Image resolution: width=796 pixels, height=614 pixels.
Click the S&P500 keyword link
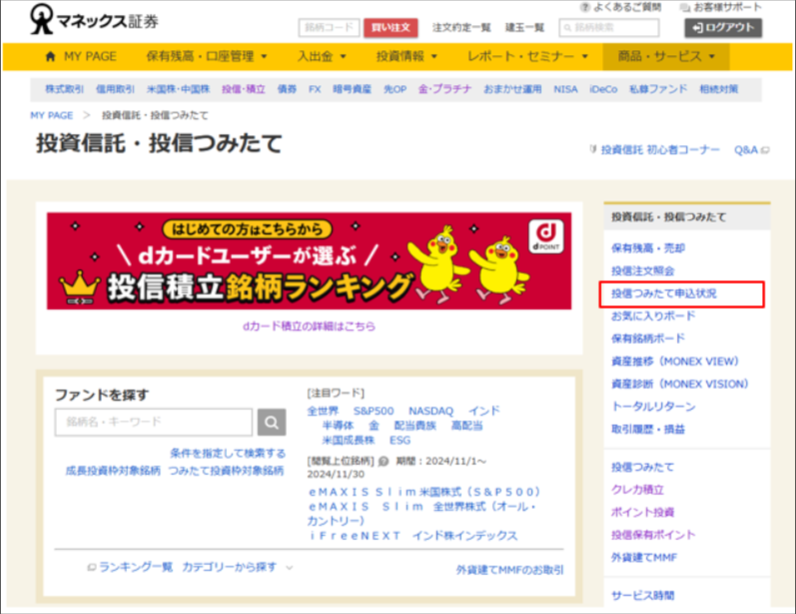(374, 411)
